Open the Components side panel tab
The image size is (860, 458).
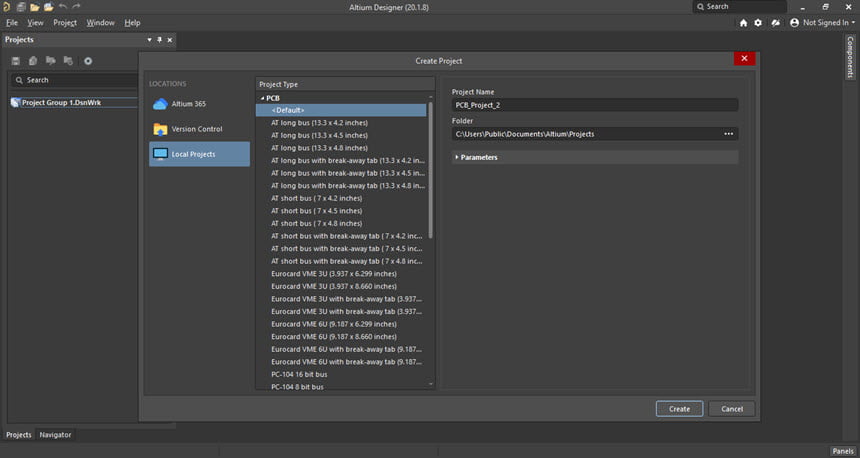(x=850, y=57)
